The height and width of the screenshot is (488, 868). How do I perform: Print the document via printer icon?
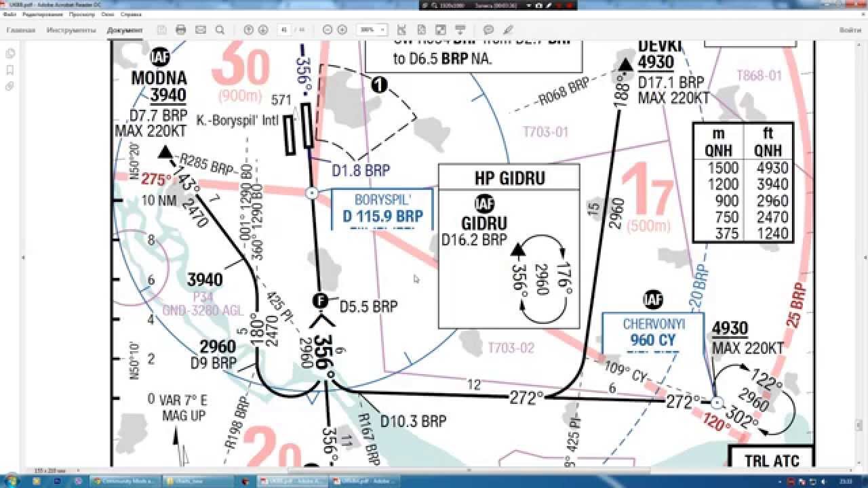pyautogui.click(x=180, y=30)
